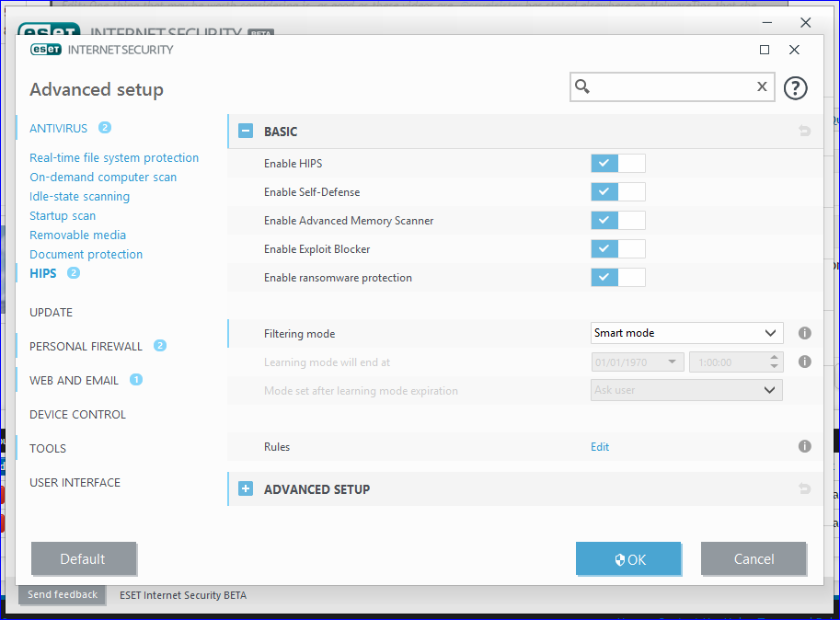Click Send feedback button

tap(63, 594)
